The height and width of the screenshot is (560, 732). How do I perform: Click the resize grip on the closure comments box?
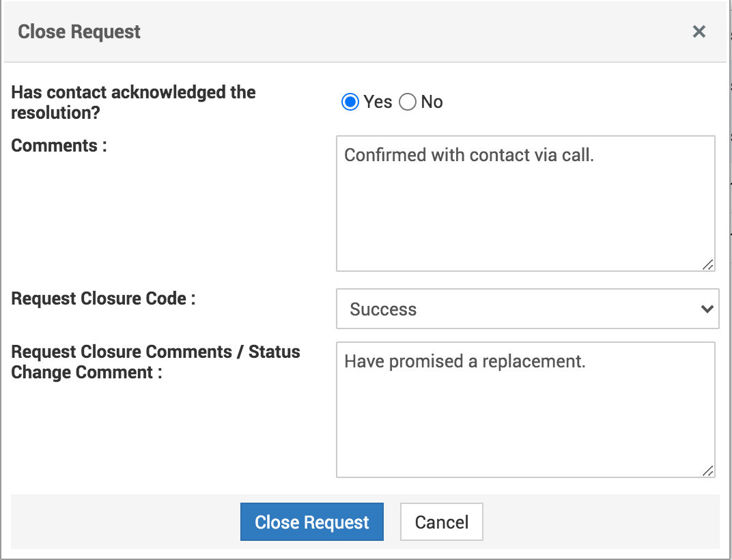pos(708,471)
